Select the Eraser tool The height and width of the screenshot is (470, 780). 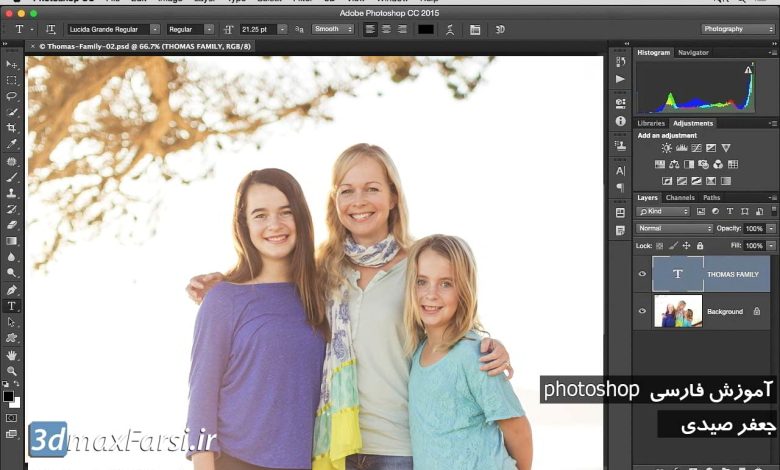[11, 225]
